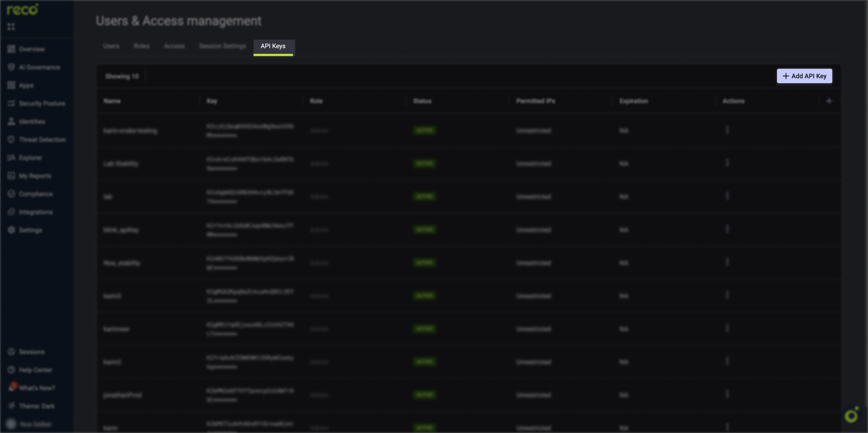Open the column settings plus icon on the table
The image size is (868, 433).
tap(829, 100)
